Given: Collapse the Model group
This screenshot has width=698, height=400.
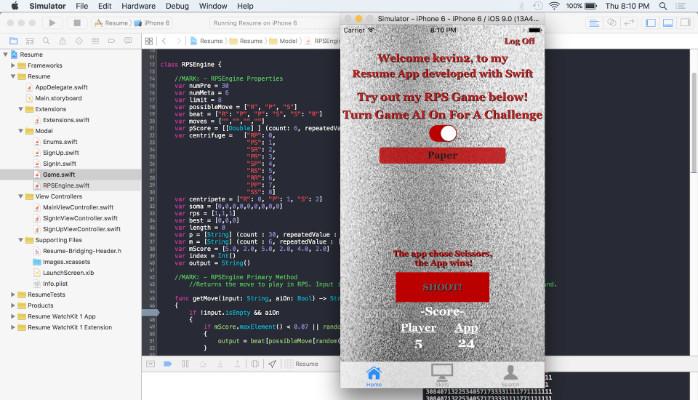Looking at the screenshot, I should click(x=20, y=131).
